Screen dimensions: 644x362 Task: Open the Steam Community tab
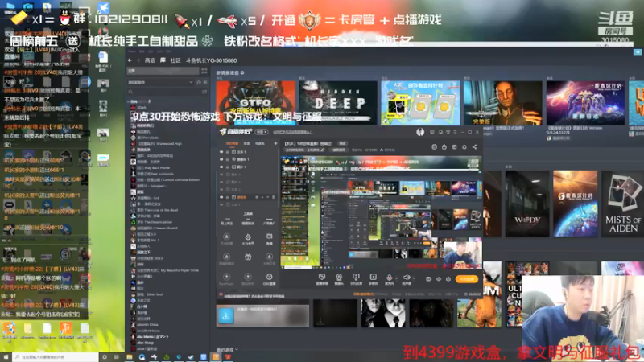(175, 60)
